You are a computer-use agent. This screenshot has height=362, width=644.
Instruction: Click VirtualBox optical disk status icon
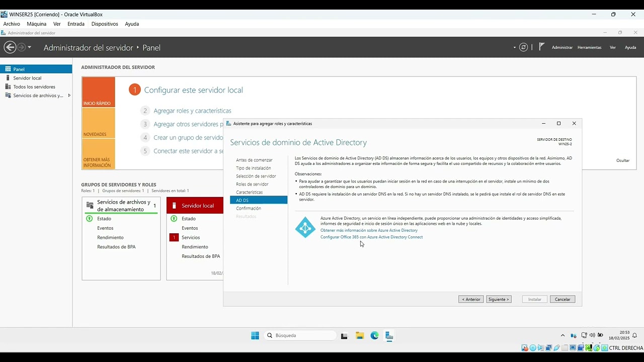[x=532, y=348]
